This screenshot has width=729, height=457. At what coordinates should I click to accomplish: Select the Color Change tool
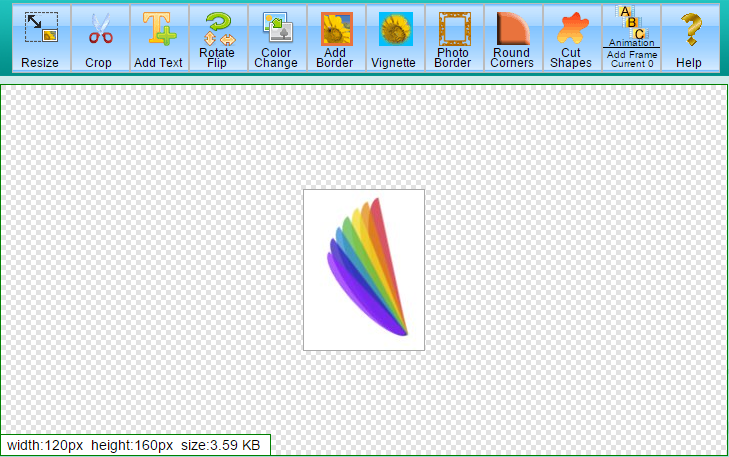278,39
